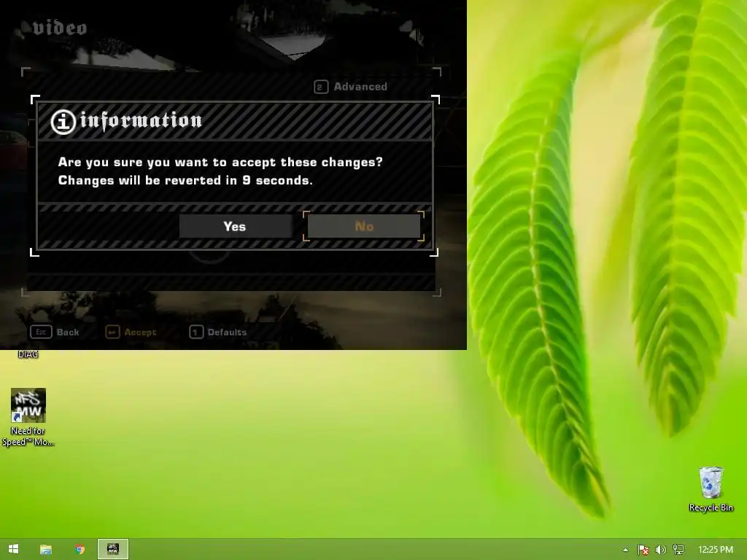
Task: Launch File Explorer from the taskbar
Action: tap(46, 549)
